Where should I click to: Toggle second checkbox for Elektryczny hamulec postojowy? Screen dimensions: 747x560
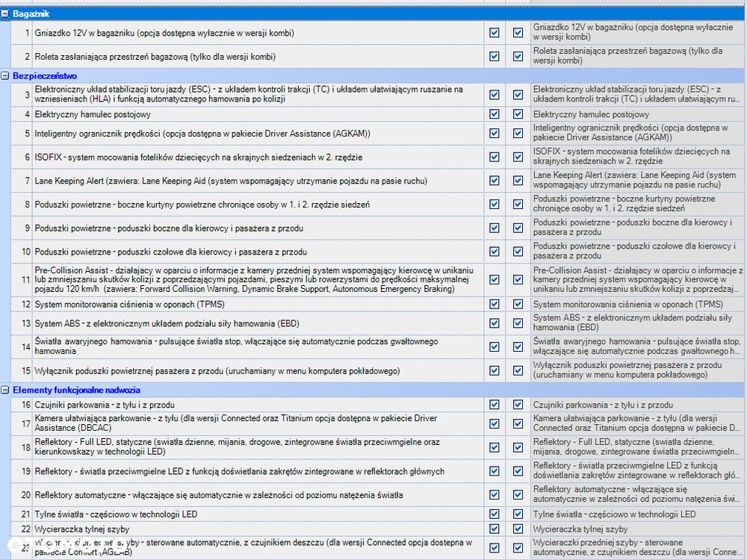pos(518,114)
